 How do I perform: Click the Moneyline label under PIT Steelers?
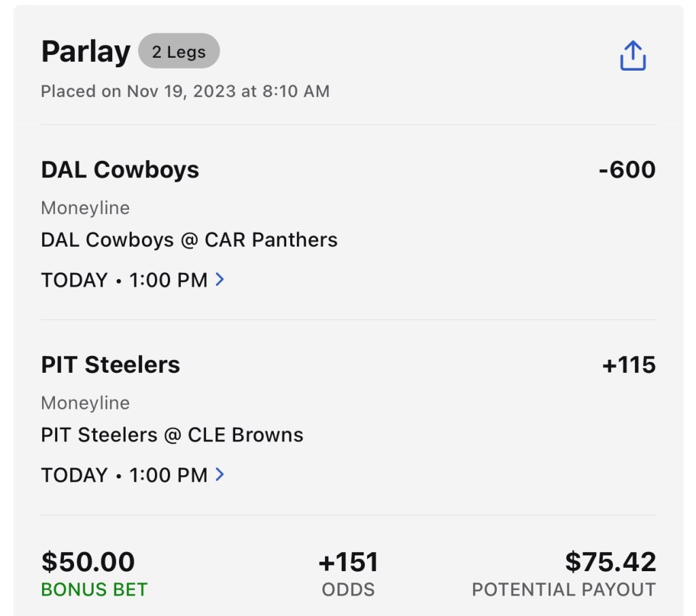tap(85, 403)
